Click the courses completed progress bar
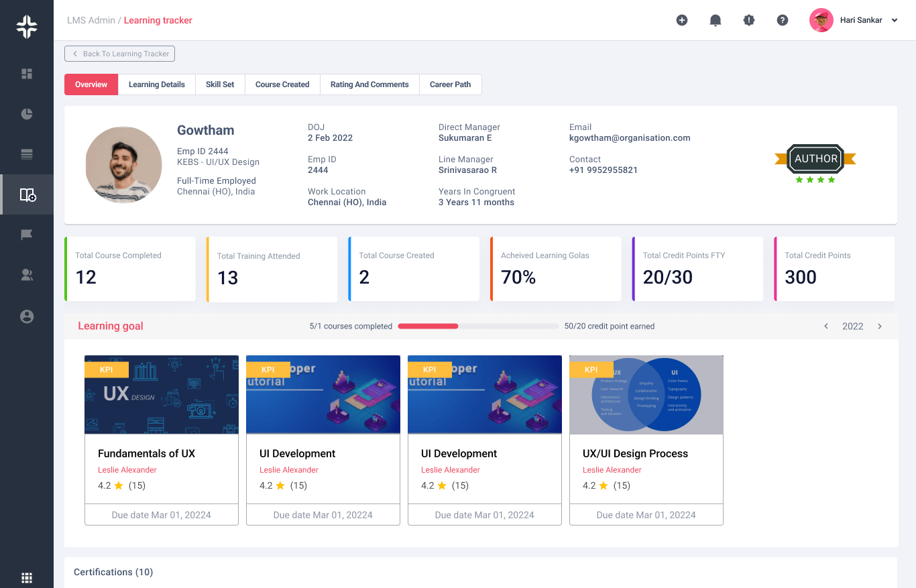The width and height of the screenshot is (916, 588). pos(477,327)
